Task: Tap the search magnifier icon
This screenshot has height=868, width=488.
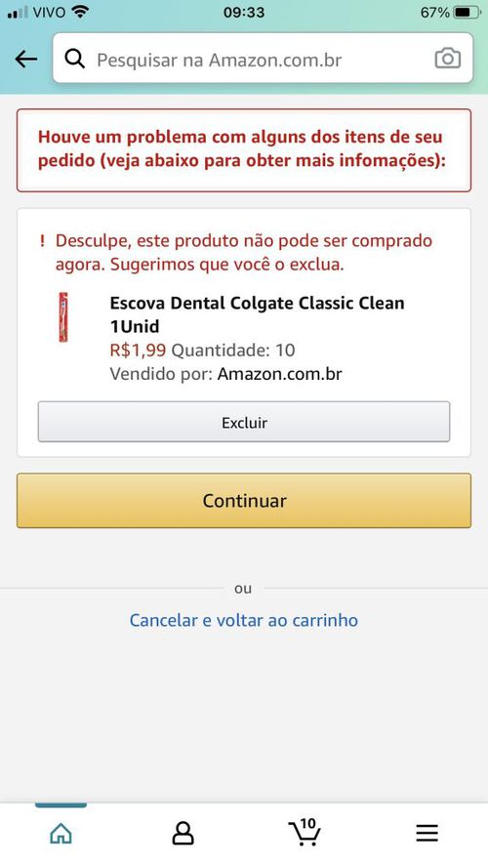Action: (x=75, y=59)
